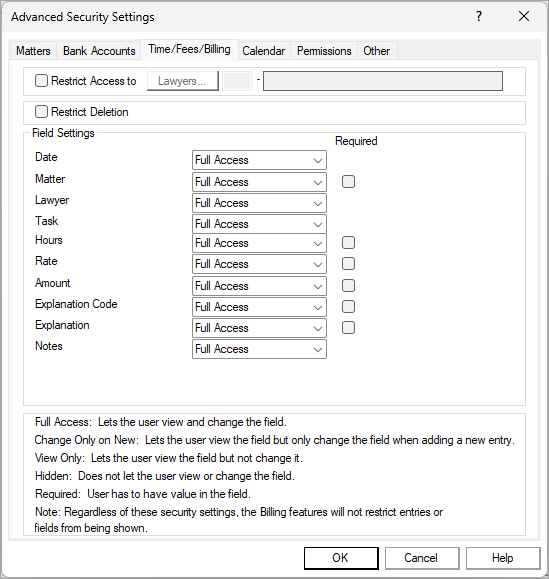The height and width of the screenshot is (579, 549).
Task: Click the Cancel button
Action: (x=422, y=558)
